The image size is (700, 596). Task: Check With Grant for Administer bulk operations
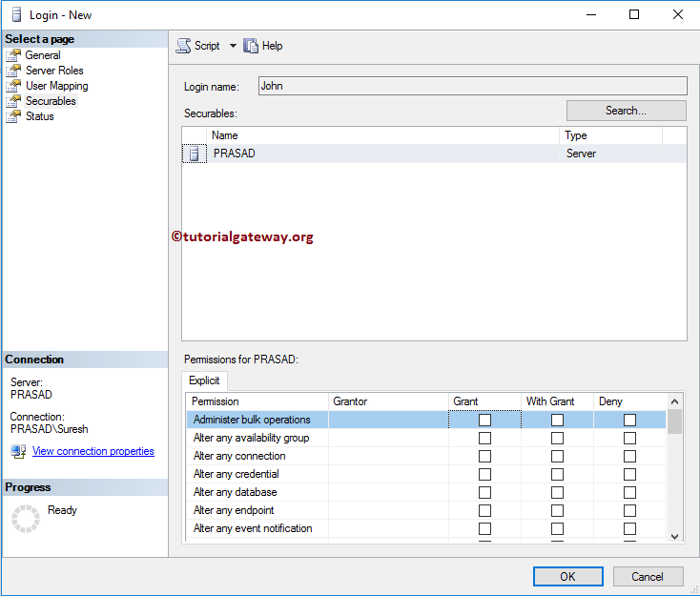click(x=557, y=421)
